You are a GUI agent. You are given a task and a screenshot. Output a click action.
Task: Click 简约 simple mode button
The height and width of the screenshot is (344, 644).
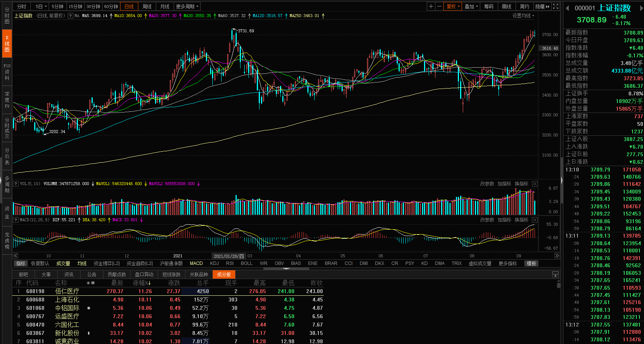pyautogui.click(x=524, y=6)
